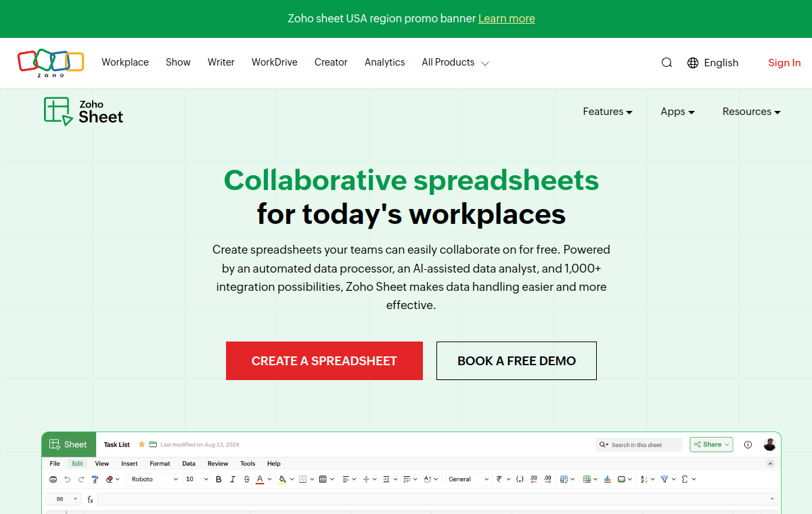Screen dimensions: 812x514
Task: Click the eraser clear formatting icon
Action: point(110,480)
